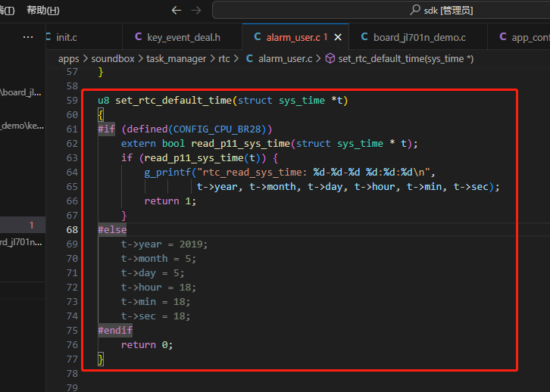Switch to the key_event_deal.h tab
This screenshot has width=550, height=392.
pos(182,37)
